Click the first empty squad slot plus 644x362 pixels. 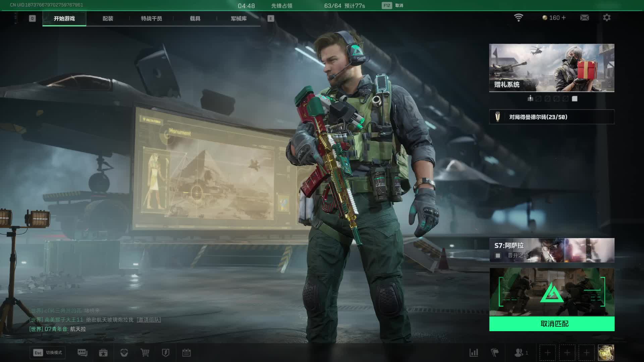pos(547,353)
